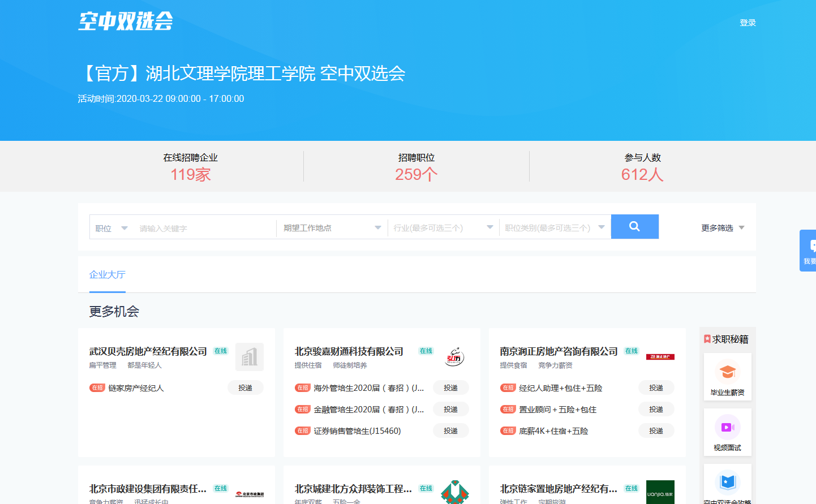Click the keyword search input field
The image size is (816, 504).
pos(204,229)
